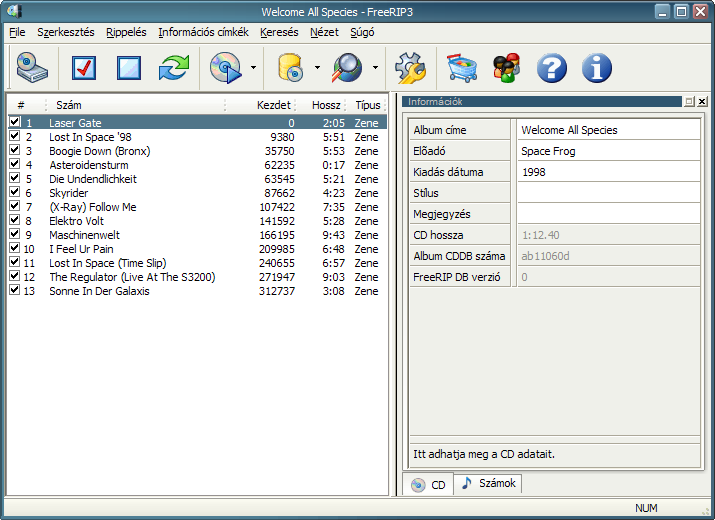
Task: Click the NUM status bar indicator
Action: (646, 508)
